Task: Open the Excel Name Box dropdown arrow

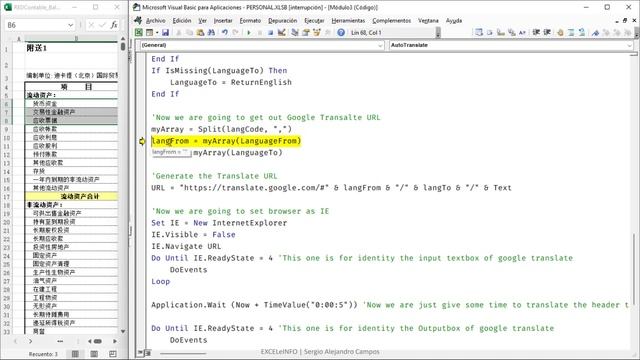Action: click(x=70, y=25)
